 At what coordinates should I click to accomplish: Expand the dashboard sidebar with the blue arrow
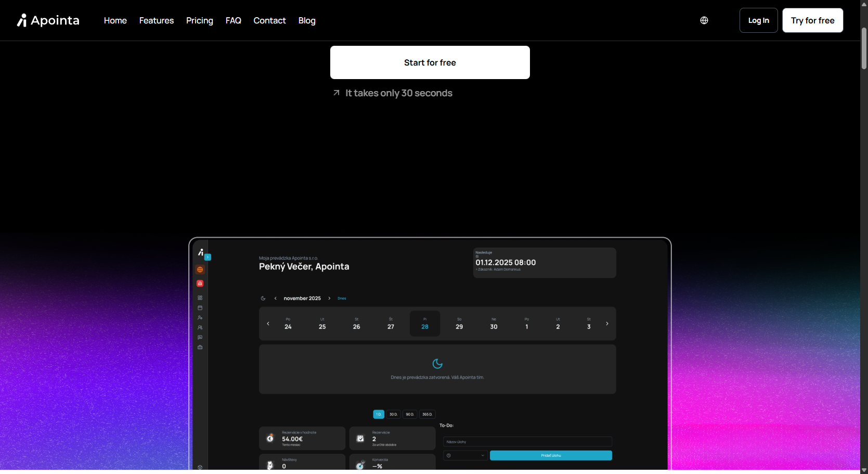pyautogui.click(x=208, y=257)
